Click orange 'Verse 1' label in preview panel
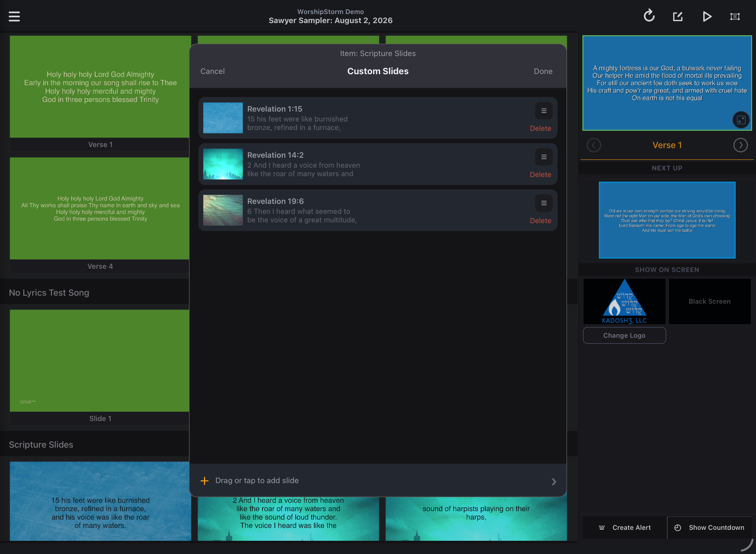This screenshot has width=756, height=554. click(667, 145)
